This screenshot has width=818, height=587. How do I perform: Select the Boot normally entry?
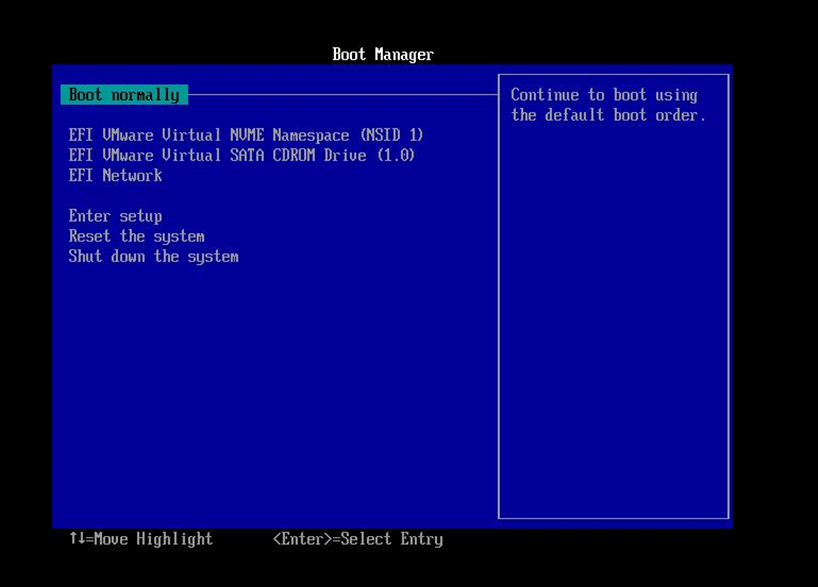124,95
